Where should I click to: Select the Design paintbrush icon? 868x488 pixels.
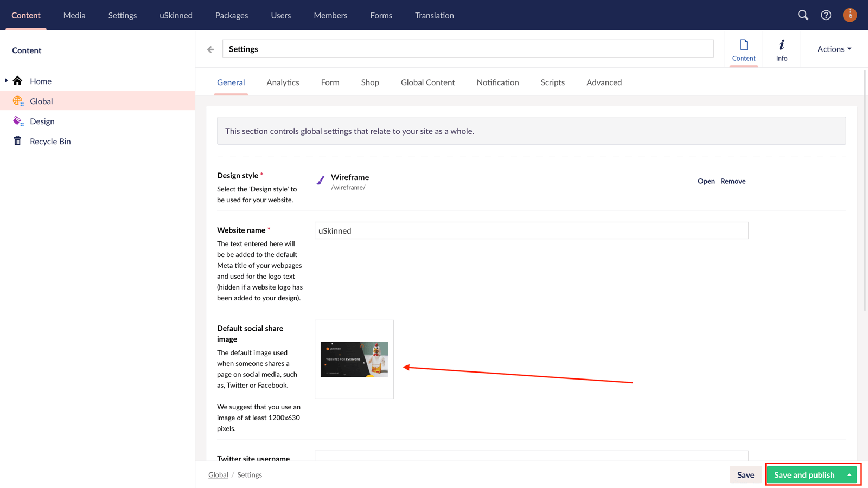17,121
